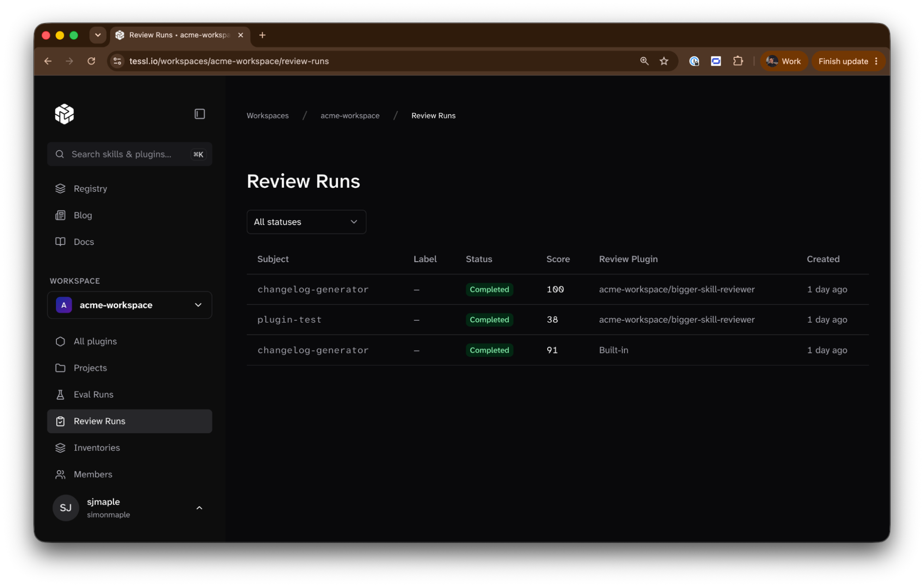Viewport: 924px width, 587px height.
Task: Click the blue window-shaped extension icon
Action: [x=716, y=61]
